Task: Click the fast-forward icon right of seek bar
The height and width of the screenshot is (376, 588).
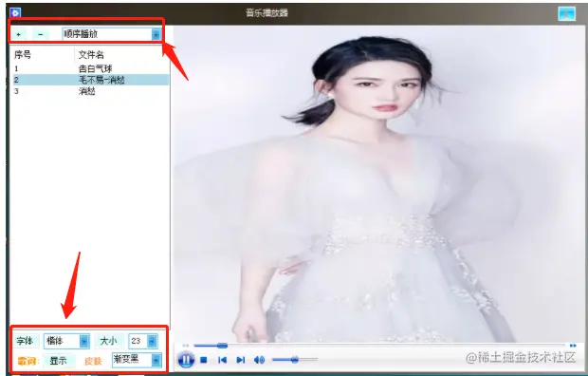Action: coord(573,346)
